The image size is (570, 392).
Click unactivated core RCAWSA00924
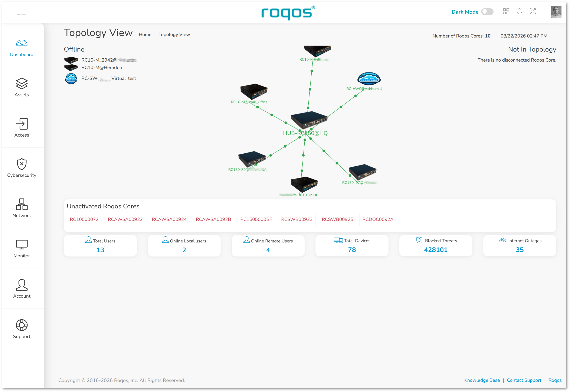pos(169,219)
